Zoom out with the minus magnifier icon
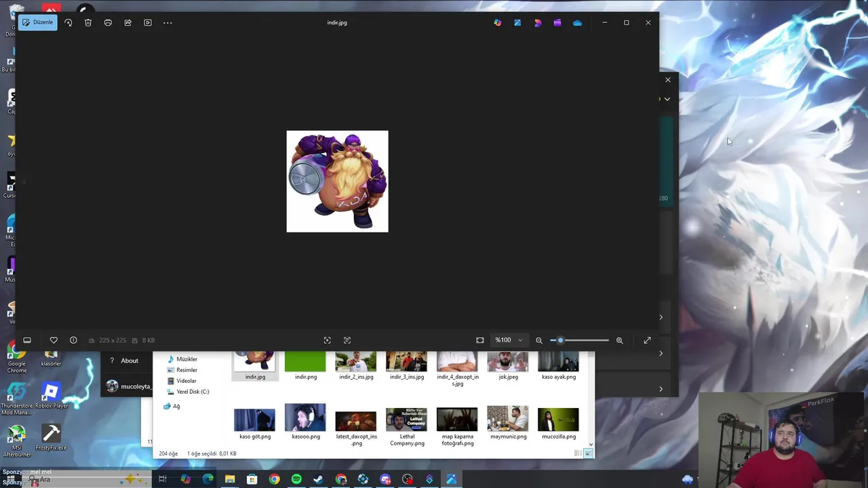Viewport: 868px width, 488px height. (x=539, y=340)
